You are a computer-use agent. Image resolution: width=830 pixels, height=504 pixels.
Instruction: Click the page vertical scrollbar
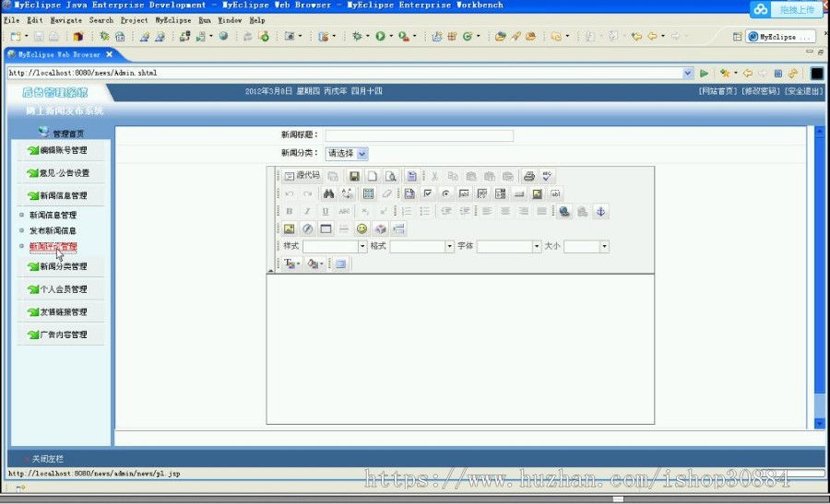click(x=820, y=277)
